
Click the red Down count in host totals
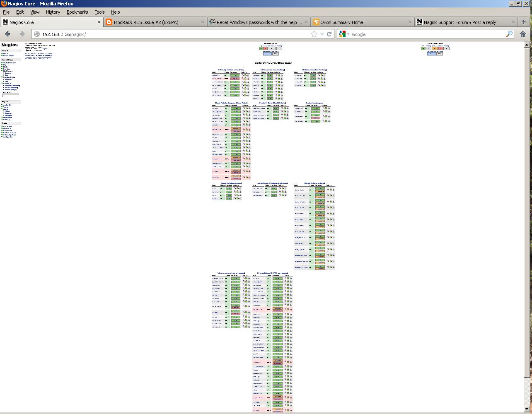(266, 48)
